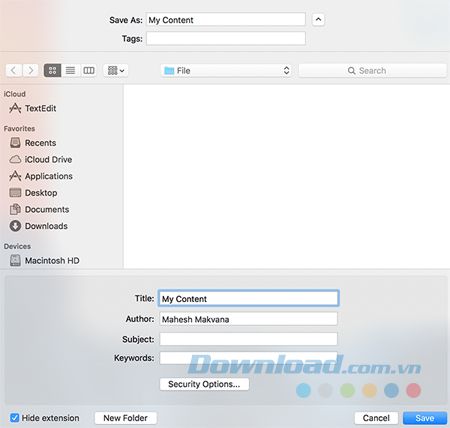Click the Desktop icon in sidebar
The height and width of the screenshot is (428, 450).
pyautogui.click(x=15, y=193)
